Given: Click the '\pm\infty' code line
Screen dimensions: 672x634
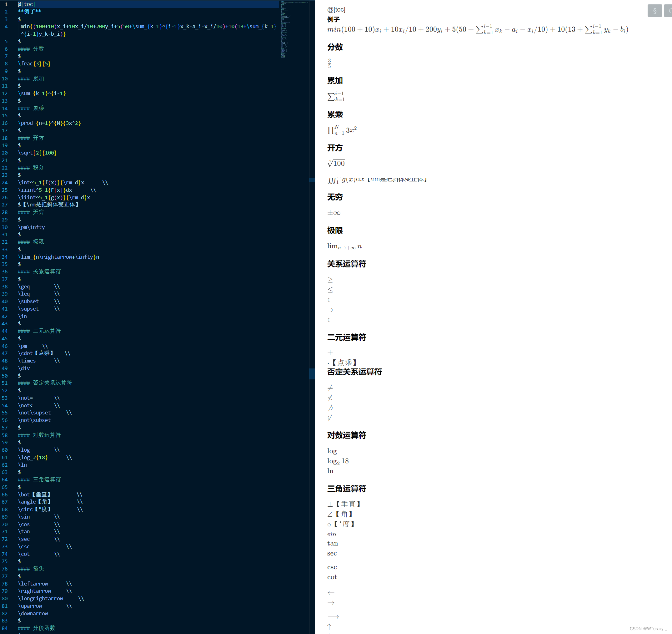Looking at the screenshot, I should point(32,227).
